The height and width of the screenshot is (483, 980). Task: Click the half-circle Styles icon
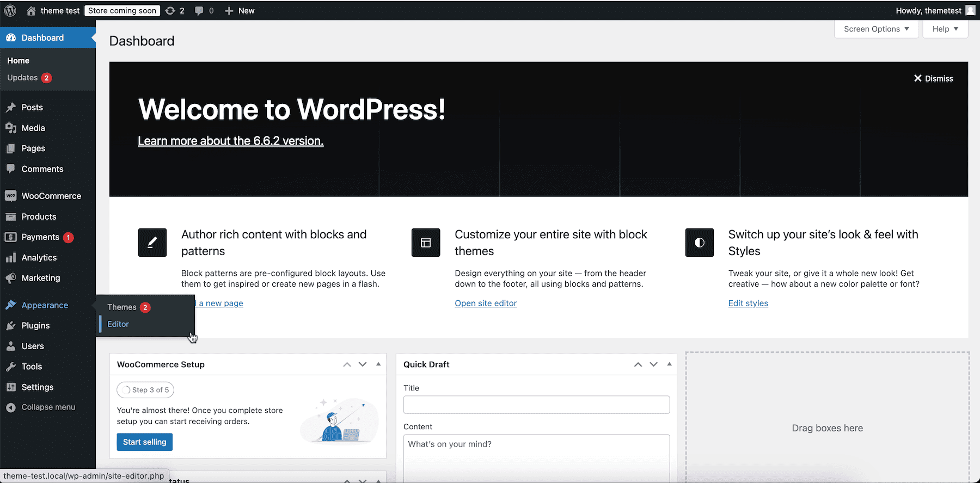(700, 243)
